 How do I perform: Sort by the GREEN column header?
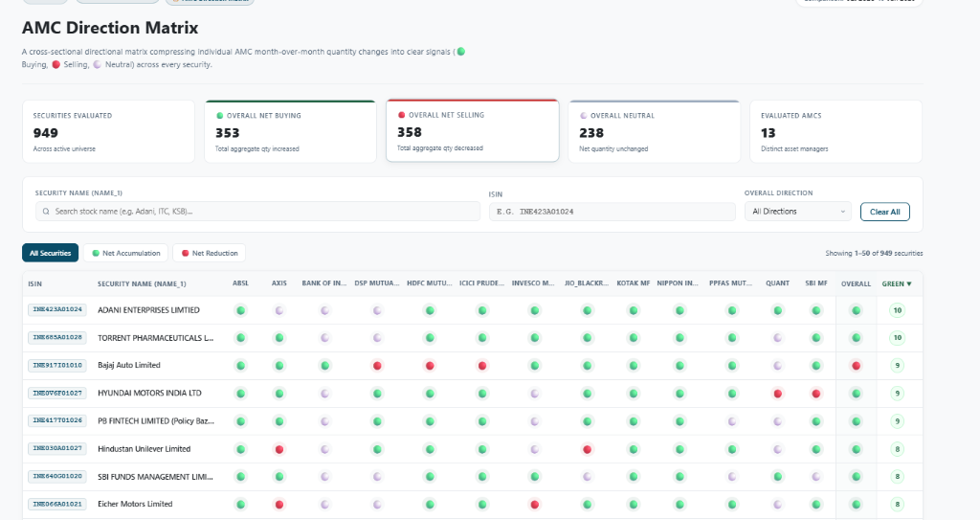pyautogui.click(x=896, y=283)
